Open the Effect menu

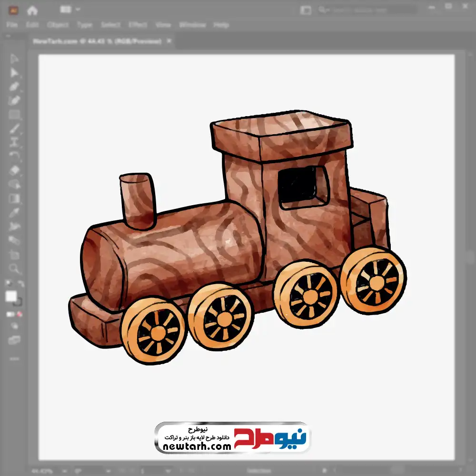tap(138, 25)
